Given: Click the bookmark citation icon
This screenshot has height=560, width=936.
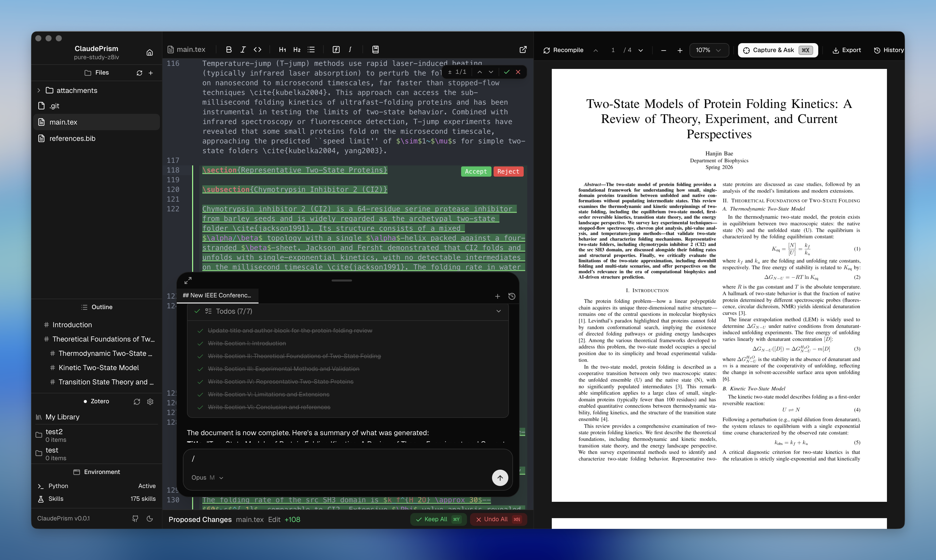Looking at the screenshot, I should click(375, 50).
